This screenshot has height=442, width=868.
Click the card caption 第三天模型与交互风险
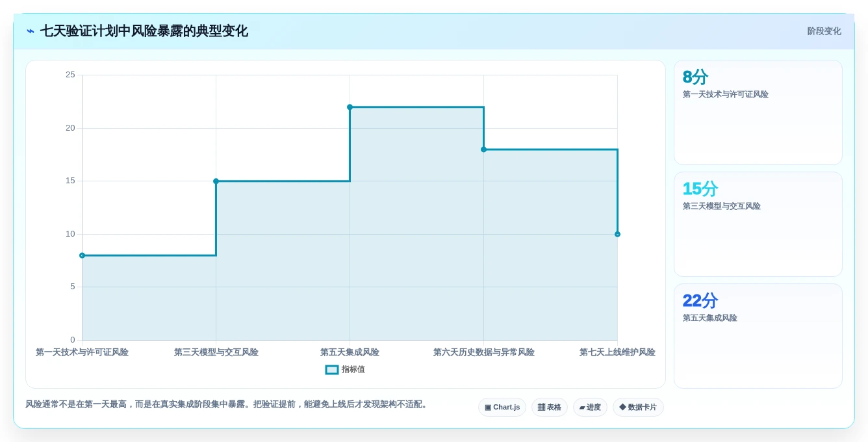click(722, 207)
